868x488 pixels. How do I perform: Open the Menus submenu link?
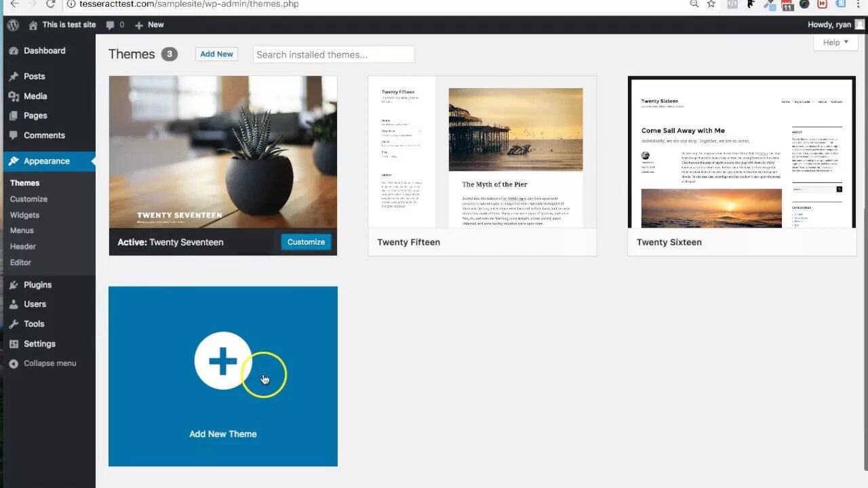(x=22, y=230)
